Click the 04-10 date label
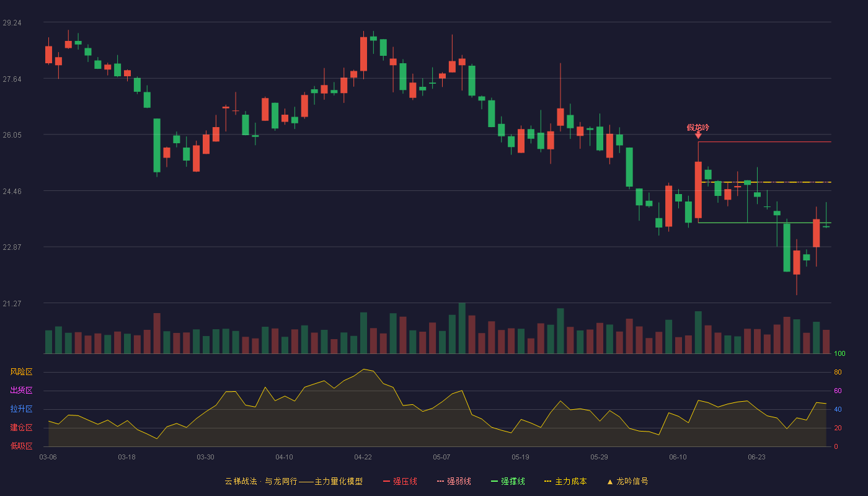The width and height of the screenshot is (868, 496). coord(284,457)
